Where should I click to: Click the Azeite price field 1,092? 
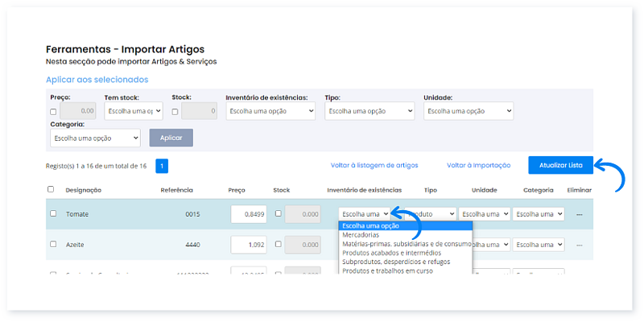(249, 245)
